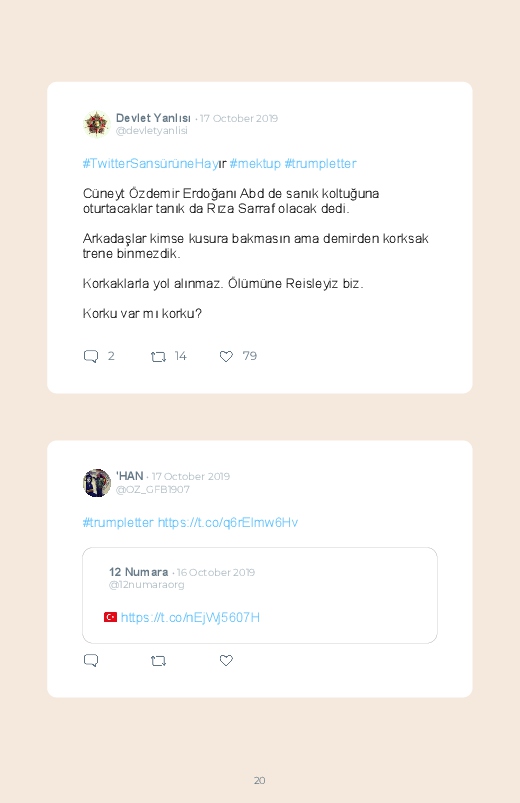The height and width of the screenshot is (803, 520).
Task: Open #trumpletter hashtag in 'HAN tweet
Action: (118, 522)
